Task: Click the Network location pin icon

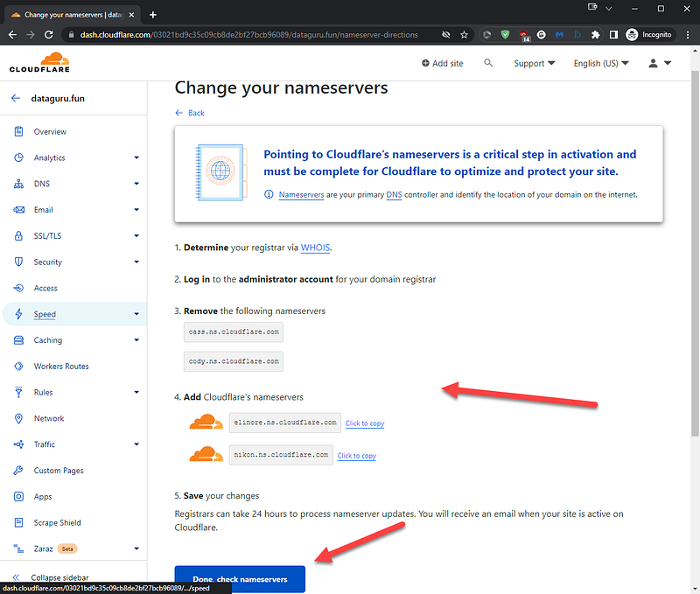Action: [18, 418]
